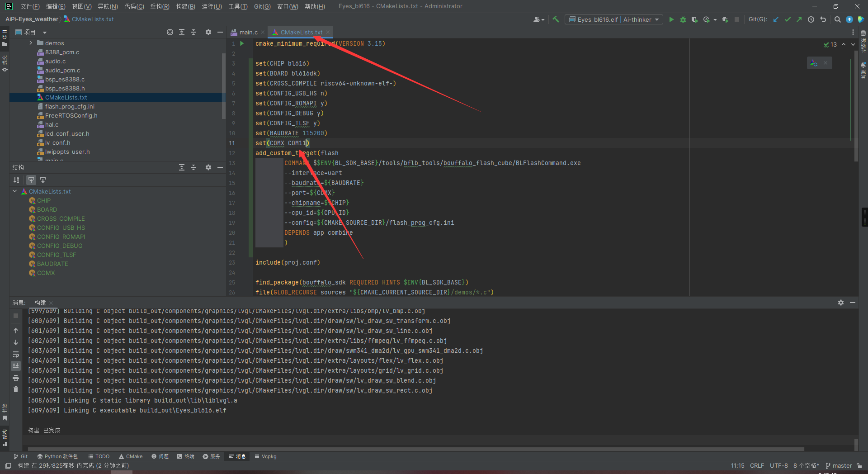
Task: Open the editor tabs more-options menu
Action: point(853,32)
